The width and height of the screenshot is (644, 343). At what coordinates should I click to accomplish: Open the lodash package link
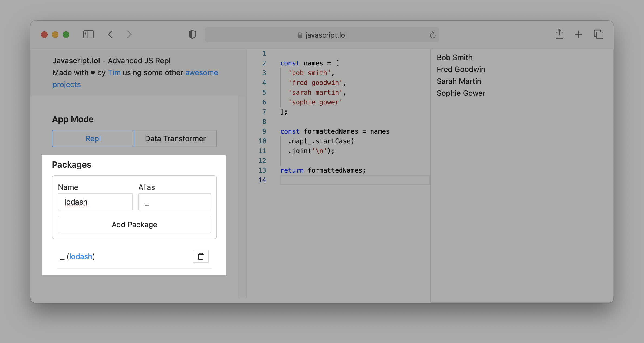(x=81, y=256)
